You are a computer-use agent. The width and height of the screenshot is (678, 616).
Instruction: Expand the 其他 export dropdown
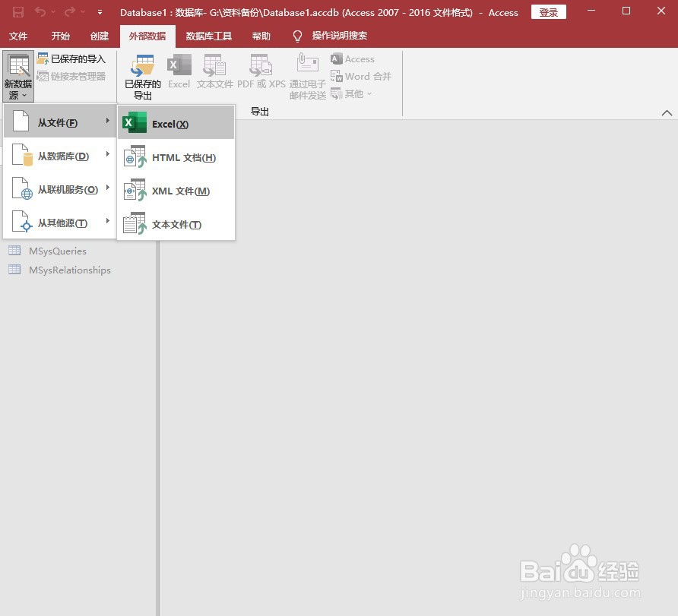(351, 93)
